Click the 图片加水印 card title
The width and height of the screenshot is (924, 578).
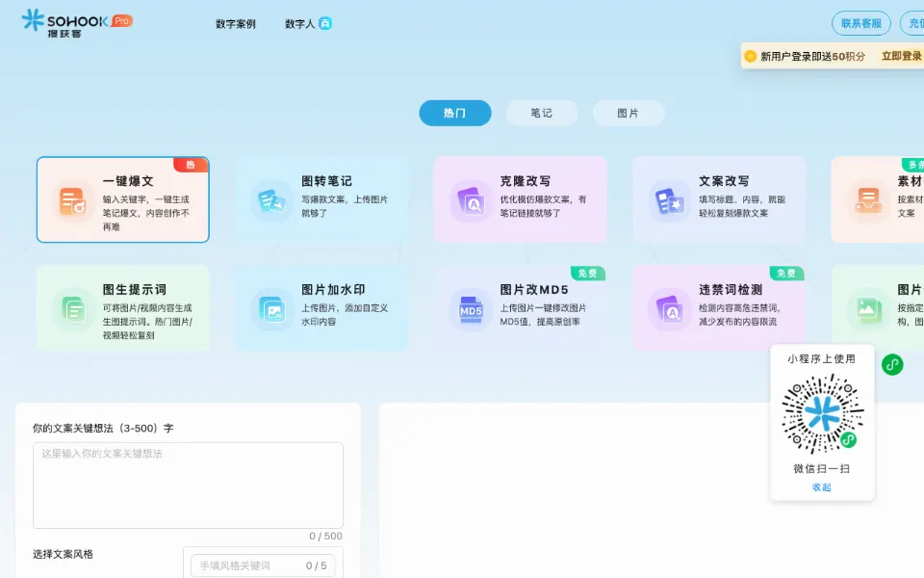tap(333, 290)
